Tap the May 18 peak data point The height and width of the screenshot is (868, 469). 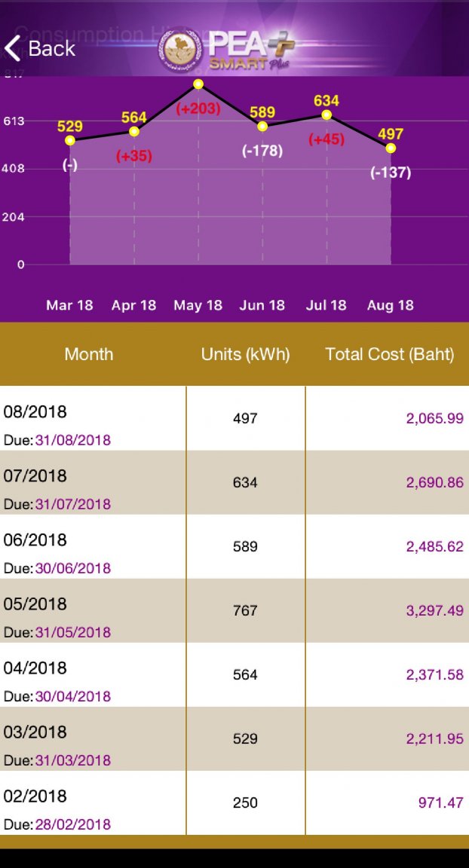point(198,84)
